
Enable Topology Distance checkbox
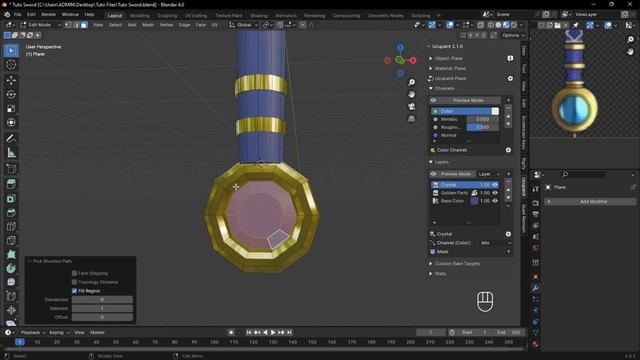point(74,282)
